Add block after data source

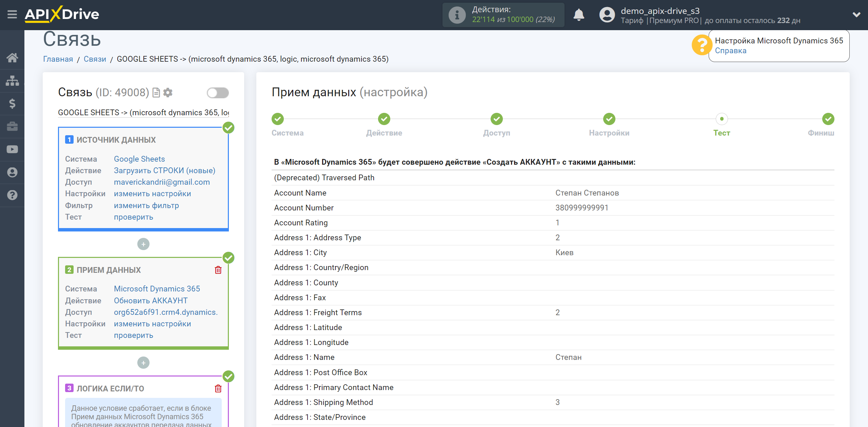coord(143,244)
